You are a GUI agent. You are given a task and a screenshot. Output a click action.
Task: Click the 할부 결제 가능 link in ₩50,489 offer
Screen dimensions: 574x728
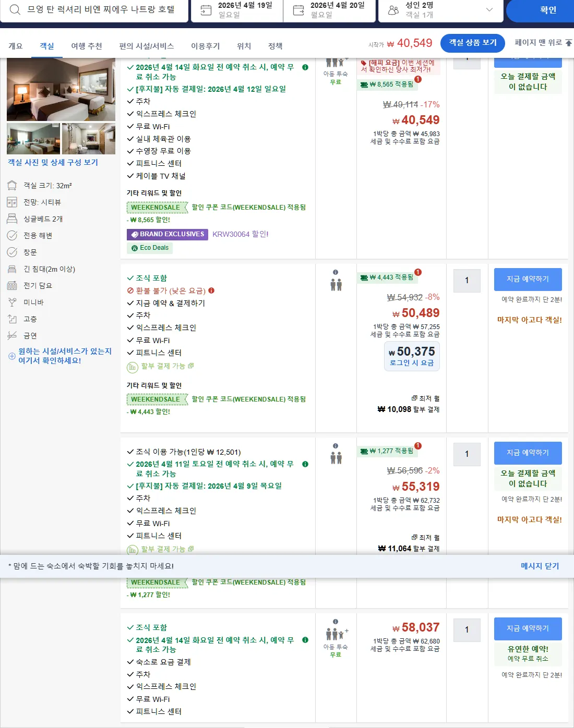point(167,366)
